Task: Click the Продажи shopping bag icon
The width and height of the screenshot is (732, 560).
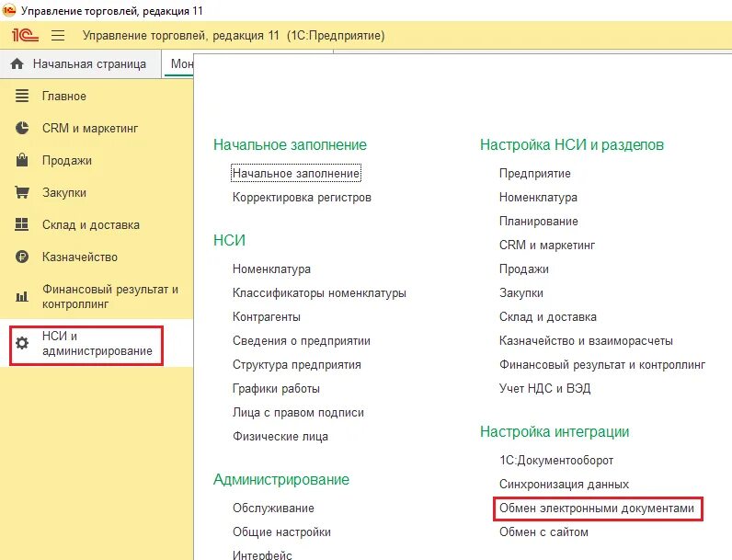Action: [22, 160]
